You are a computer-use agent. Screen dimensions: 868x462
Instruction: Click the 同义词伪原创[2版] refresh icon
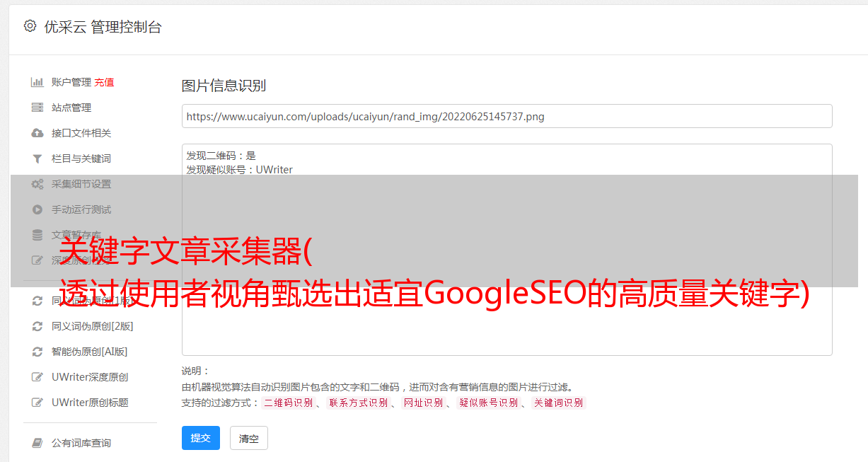click(37, 326)
